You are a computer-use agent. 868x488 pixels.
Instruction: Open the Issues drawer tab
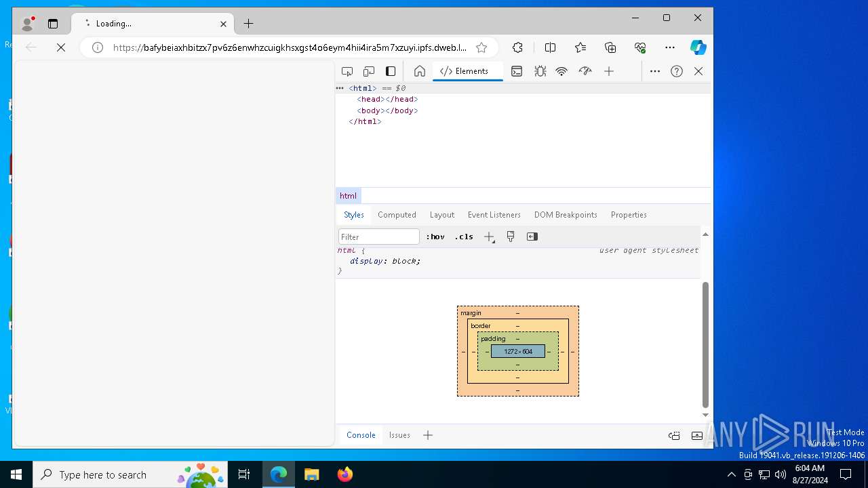pyautogui.click(x=399, y=435)
